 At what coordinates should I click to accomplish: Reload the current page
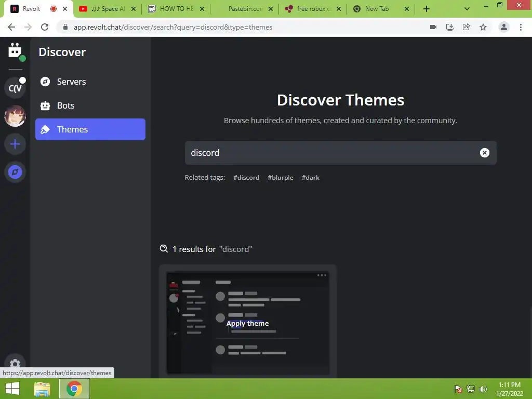click(x=45, y=27)
